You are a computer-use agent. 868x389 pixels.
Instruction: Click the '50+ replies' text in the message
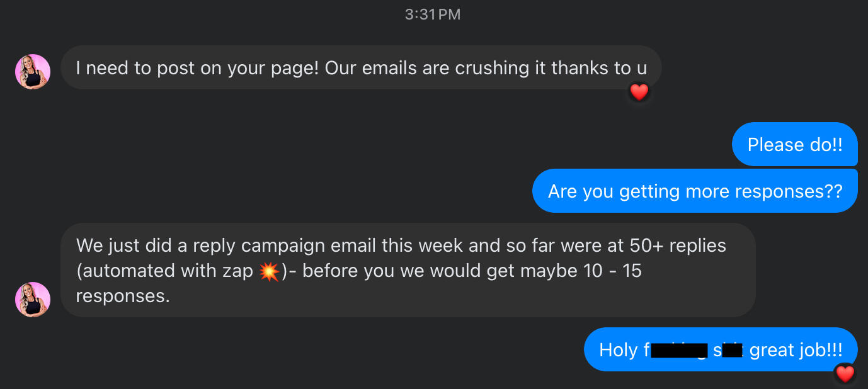pos(678,245)
